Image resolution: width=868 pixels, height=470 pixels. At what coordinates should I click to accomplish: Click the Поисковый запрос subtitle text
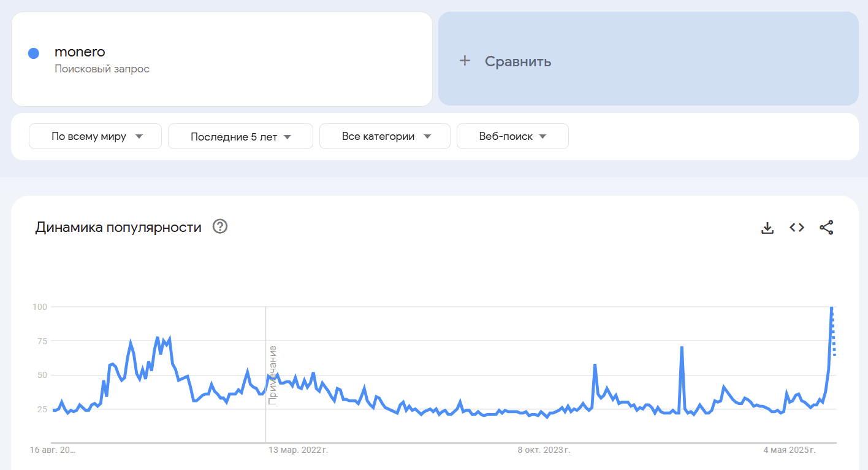[102, 69]
